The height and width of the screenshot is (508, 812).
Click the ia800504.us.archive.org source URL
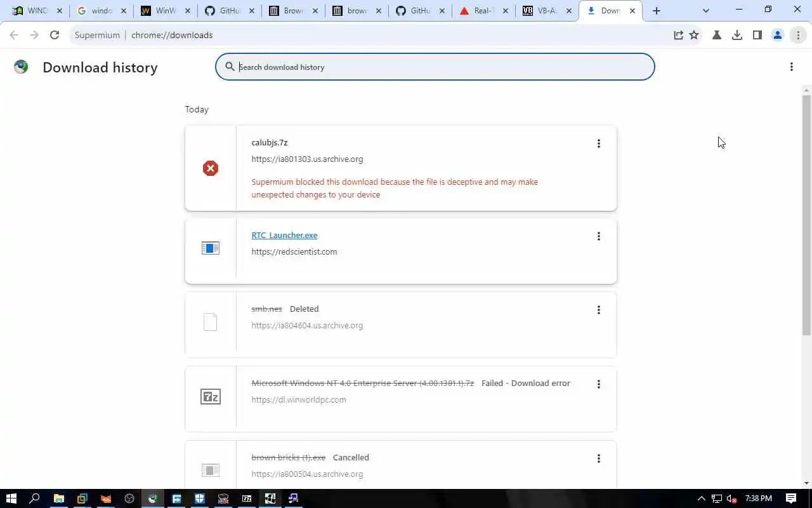tap(307, 474)
